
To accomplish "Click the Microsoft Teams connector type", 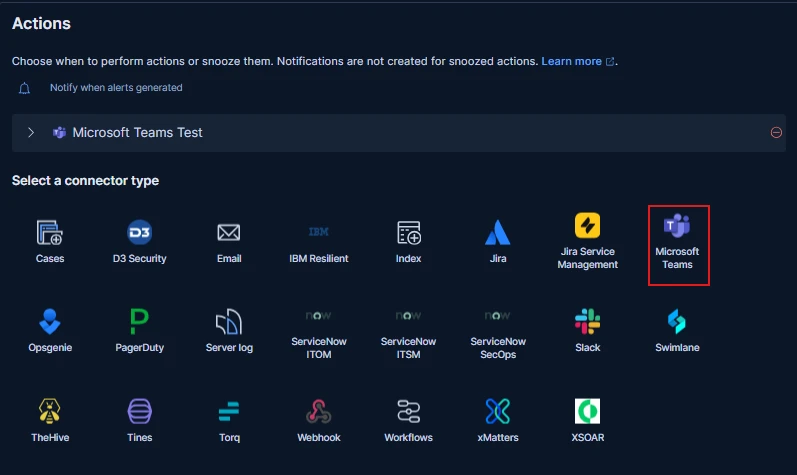I will click(x=678, y=245).
